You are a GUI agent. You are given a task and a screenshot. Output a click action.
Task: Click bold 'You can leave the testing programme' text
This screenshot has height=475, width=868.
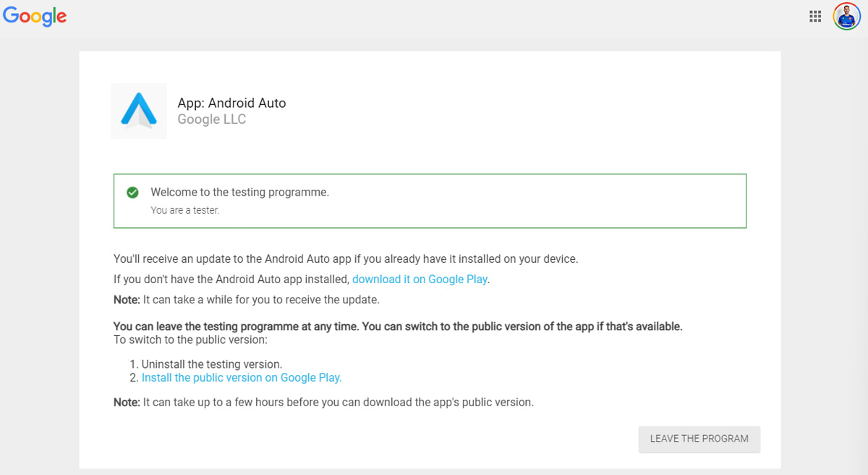pyautogui.click(x=236, y=327)
